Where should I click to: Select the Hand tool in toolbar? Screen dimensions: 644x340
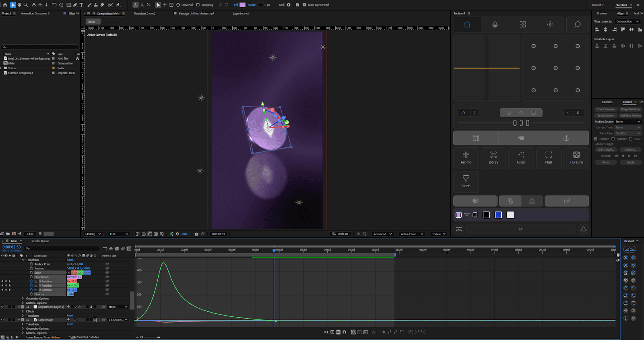(19, 5)
